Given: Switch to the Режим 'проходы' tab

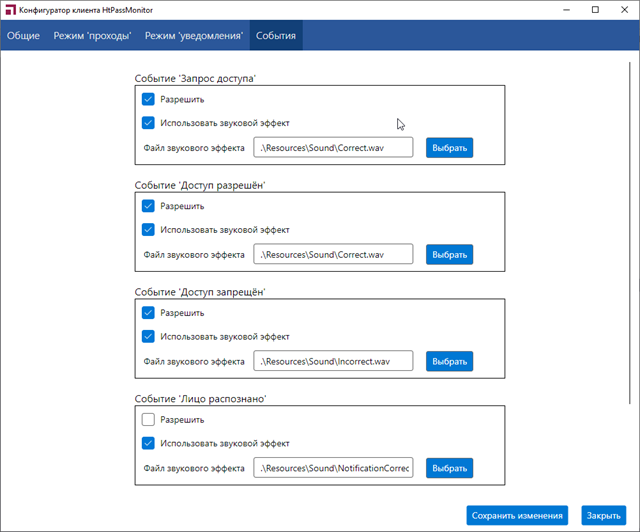Looking at the screenshot, I should (x=93, y=36).
